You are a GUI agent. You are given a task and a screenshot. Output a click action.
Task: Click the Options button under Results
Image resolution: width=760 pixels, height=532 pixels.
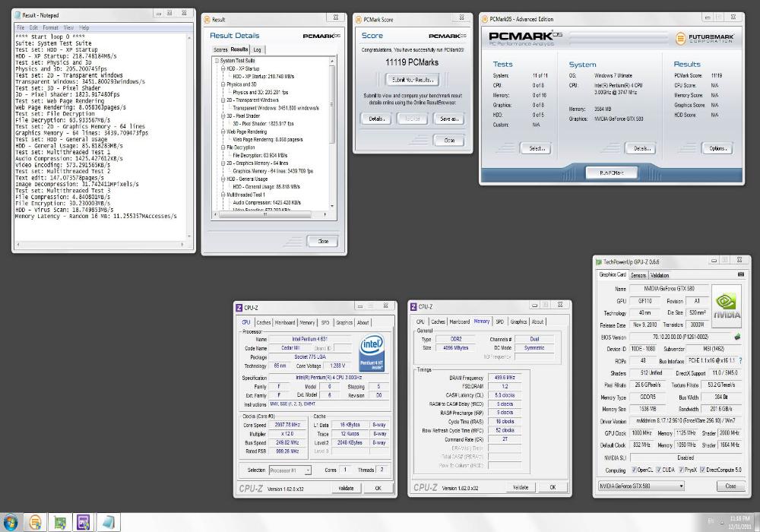click(x=717, y=148)
